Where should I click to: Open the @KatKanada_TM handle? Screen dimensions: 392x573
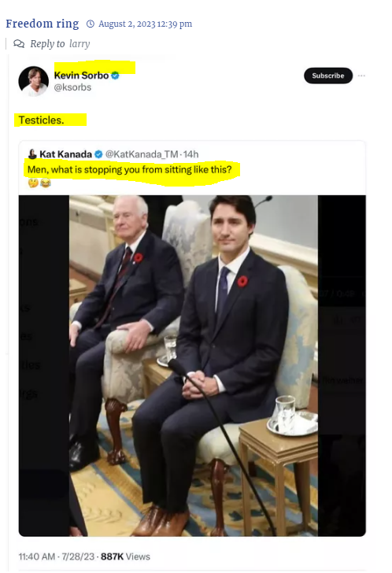[x=142, y=154]
